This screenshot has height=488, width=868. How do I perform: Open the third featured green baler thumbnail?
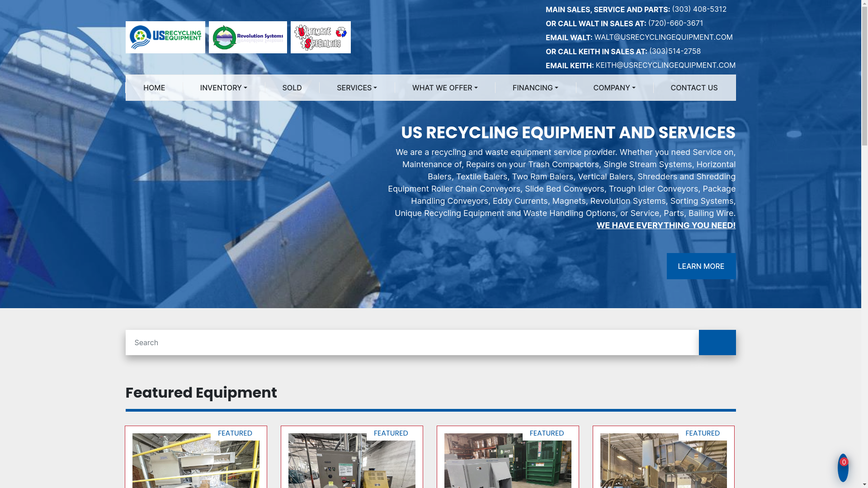click(508, 461)
